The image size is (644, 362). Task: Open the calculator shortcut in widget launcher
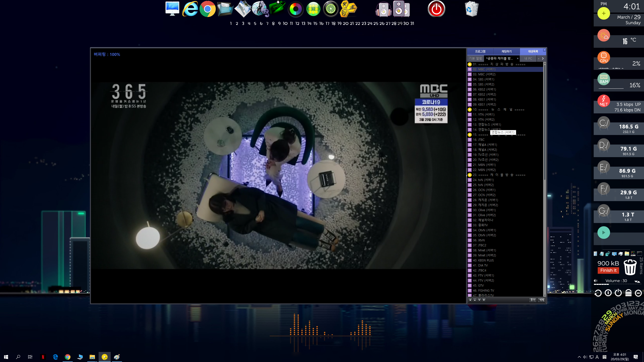[x=595, y=254]
